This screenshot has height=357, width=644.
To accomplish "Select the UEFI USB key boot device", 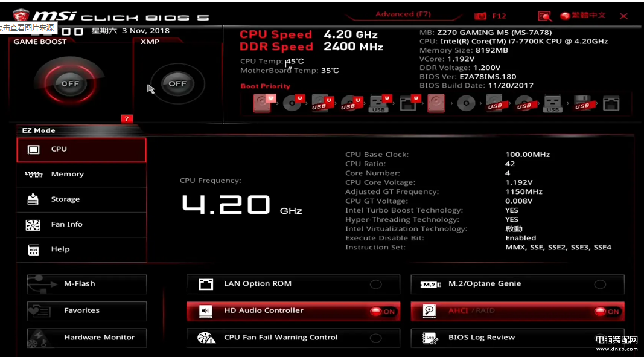I will pyautogui.click(x=380, y=103).
